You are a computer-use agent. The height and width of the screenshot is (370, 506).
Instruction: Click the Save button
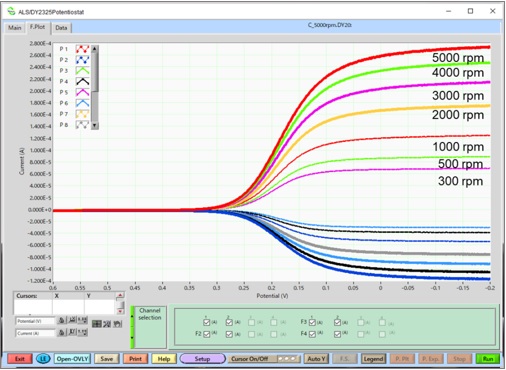coord(107,359)
